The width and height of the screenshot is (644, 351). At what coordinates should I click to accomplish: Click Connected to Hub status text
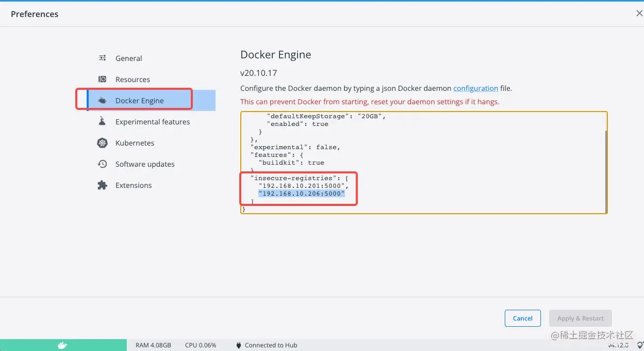[x=271, y=345]
